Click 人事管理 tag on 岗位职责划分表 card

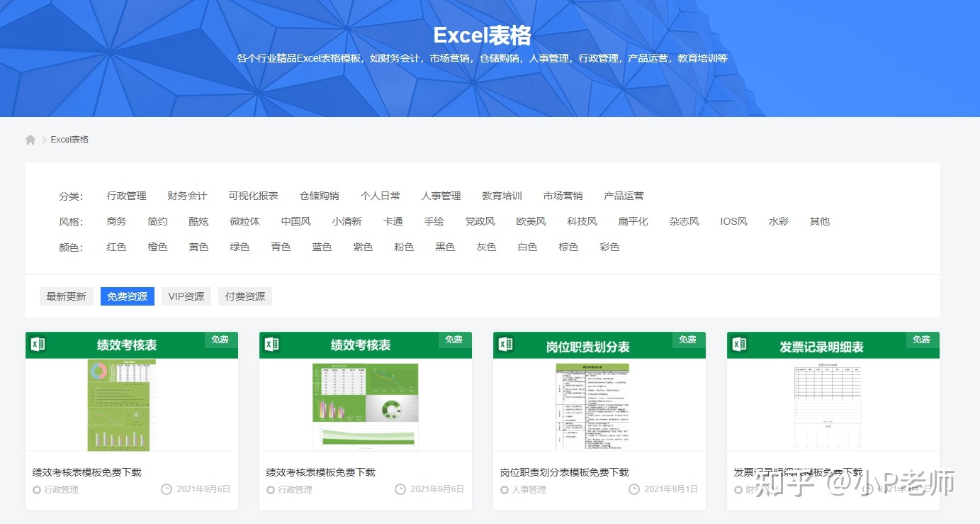pos(529,490)
